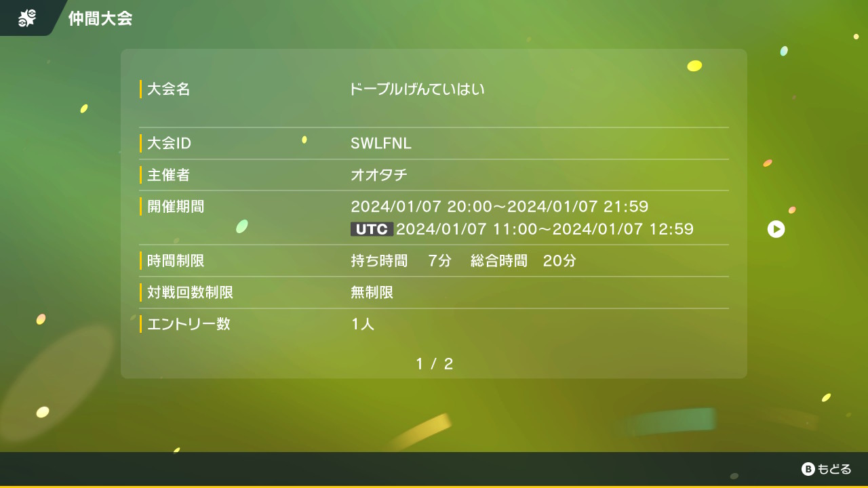Click the 対戦回数制限 label
Screen dimensions: 868x488
[190, 292]
